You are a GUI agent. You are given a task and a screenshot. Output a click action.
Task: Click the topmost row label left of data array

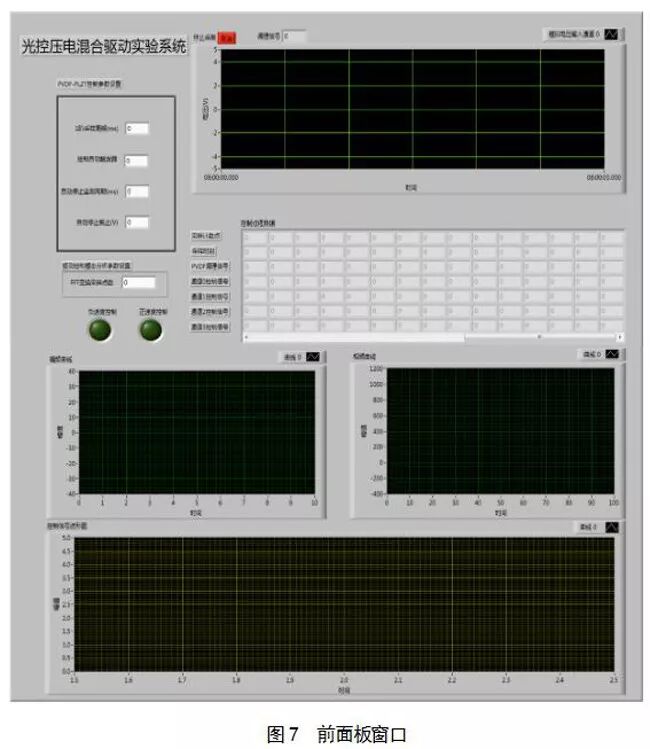point(206,235)
